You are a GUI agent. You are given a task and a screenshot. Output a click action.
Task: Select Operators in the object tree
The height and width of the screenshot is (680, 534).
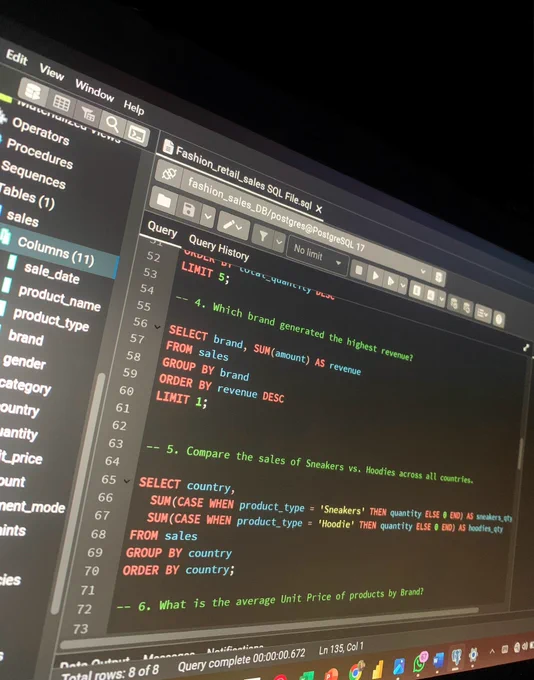pos(40,131)
